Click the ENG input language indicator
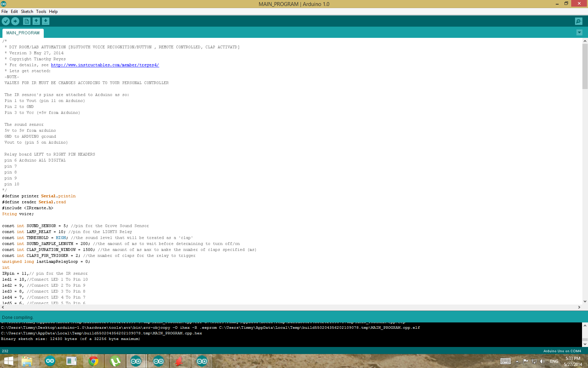Screen dimensions: 588x368 (554, 361)
